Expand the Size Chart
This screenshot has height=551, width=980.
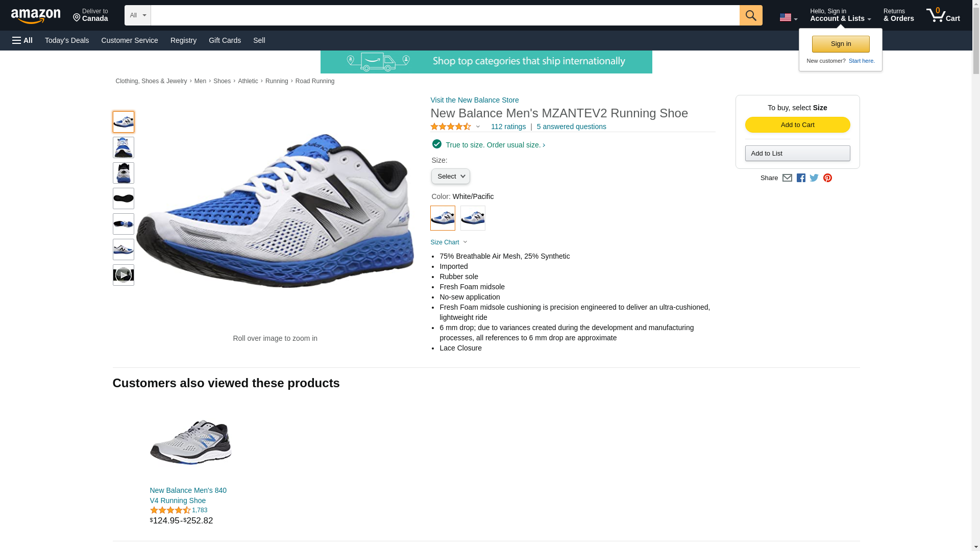[449, 242]
